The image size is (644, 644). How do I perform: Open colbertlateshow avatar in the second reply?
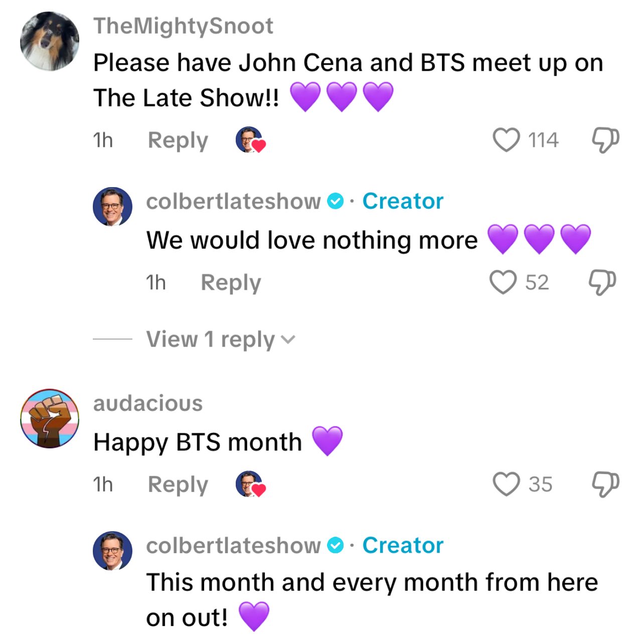click(x=113, y=551)
